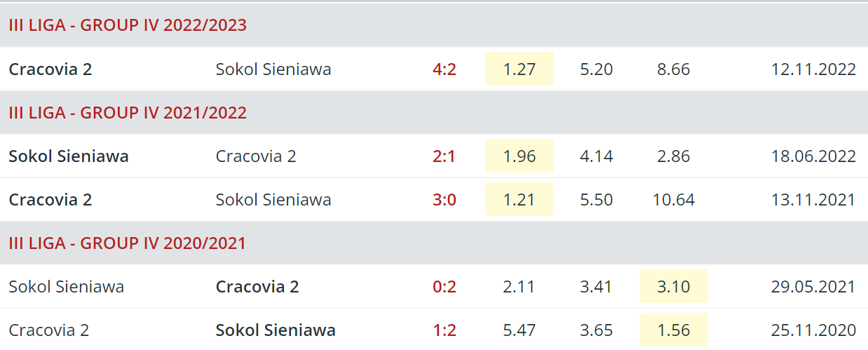Select the highlighted 1.27 home odds

click(520, 69)
